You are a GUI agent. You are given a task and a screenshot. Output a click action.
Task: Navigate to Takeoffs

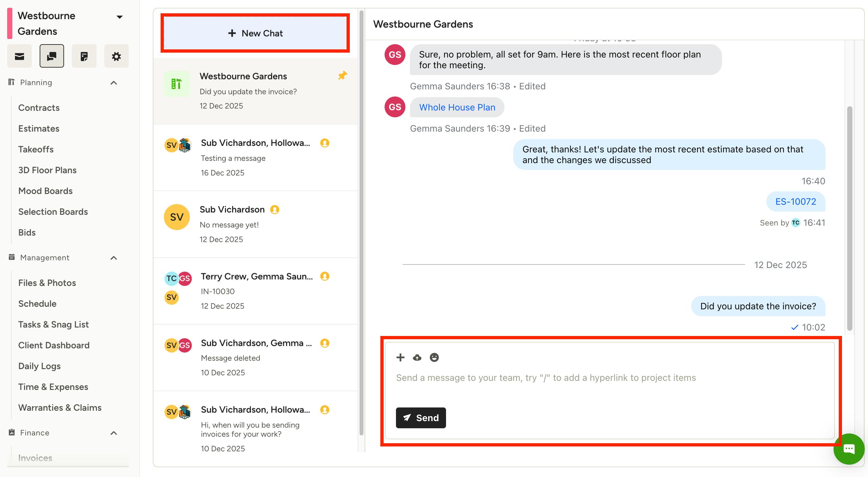coord(36,149)
